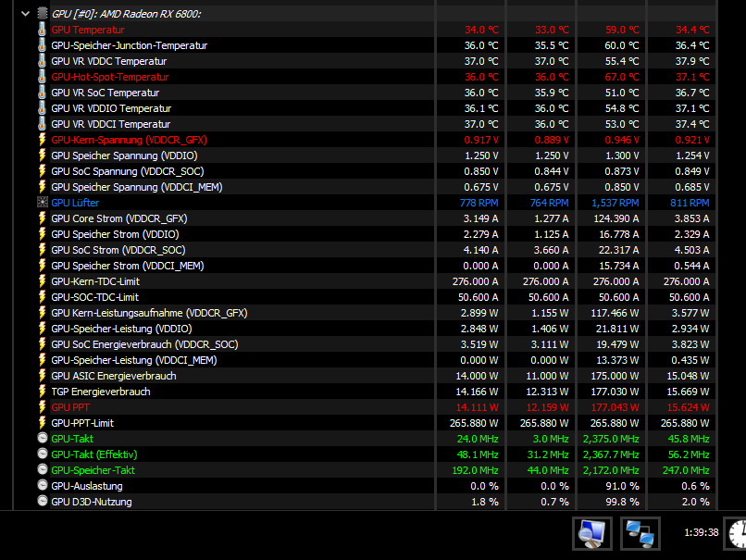Viewport: 746px width, 560px height.
Task: Click the 2,172.0 MHz memory clock maximum
Action: [x=611, y=470]
